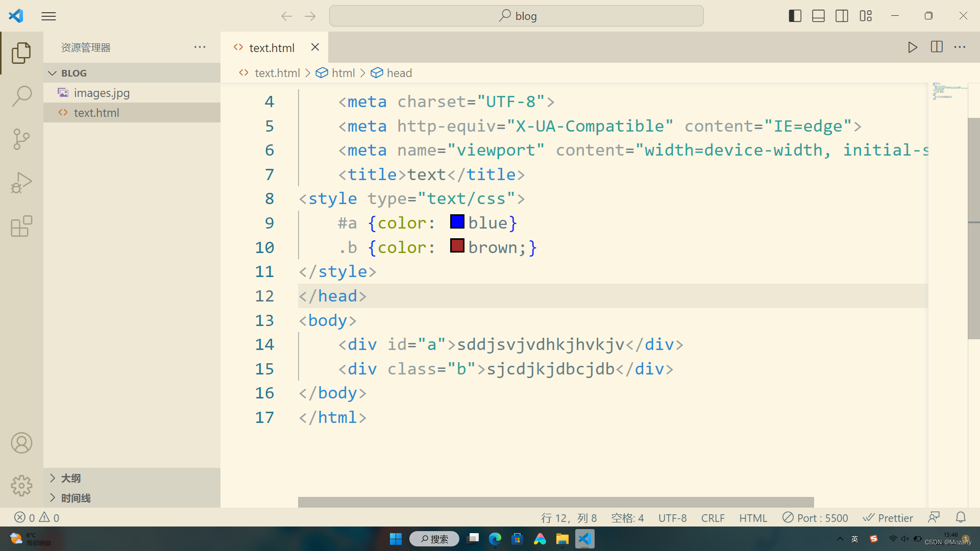Image resolution: width=980 pixels, height=551 pixels.
Task: Open the Search view in activity bar
Action: coord(21,95)
